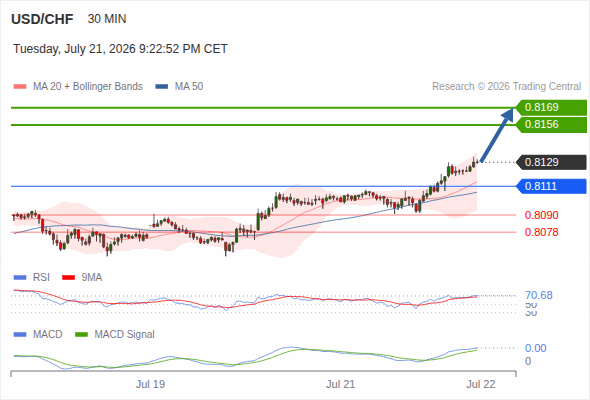Image resolution: width=590 pixels, height=400 pixels.
Task: Click the 0.8111 blue pivot tag
Action: (551, 186)
